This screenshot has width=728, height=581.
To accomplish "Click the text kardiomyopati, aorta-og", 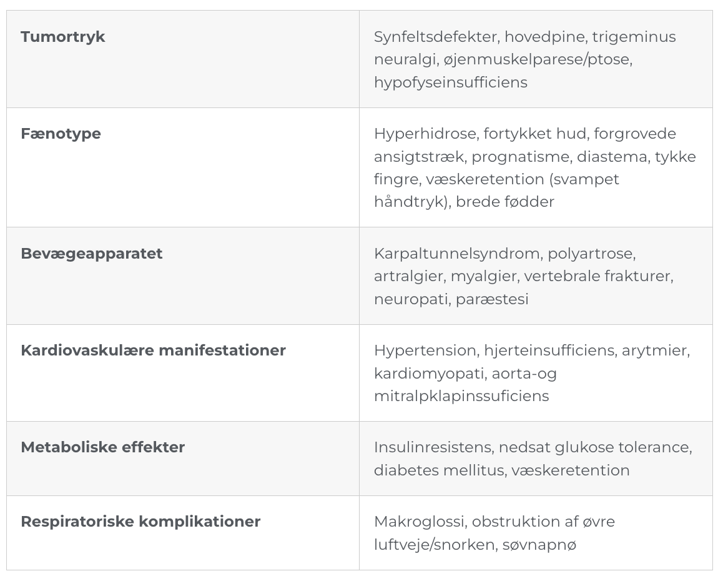I will [x=465, y=374].
